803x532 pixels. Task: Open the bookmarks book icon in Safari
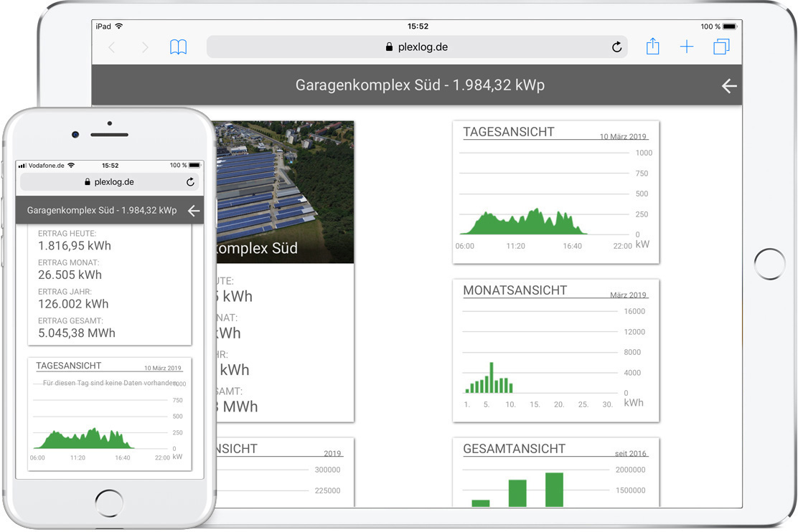(x=178, y=47)
